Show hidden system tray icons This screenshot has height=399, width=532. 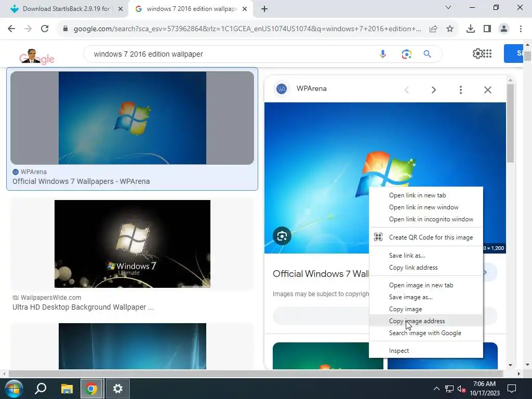[436, 389]
